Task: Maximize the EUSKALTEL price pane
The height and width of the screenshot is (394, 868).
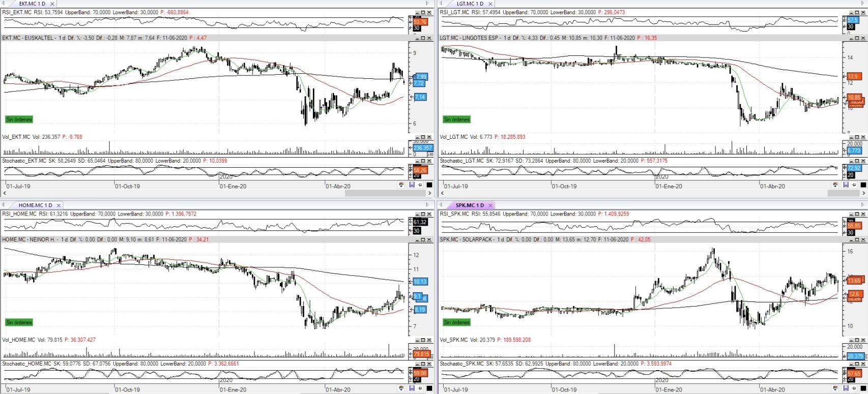Action: pyautogui.click(x=423, y=38)
